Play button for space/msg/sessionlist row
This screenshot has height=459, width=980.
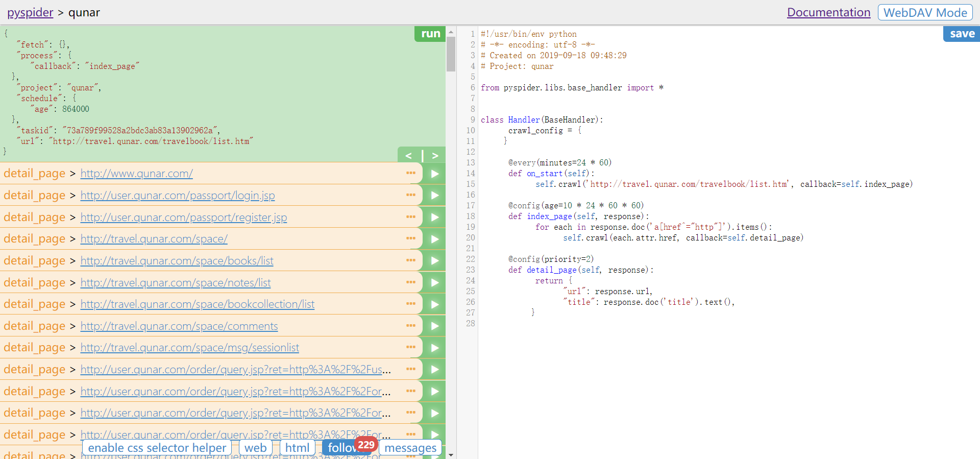(434, 348)
